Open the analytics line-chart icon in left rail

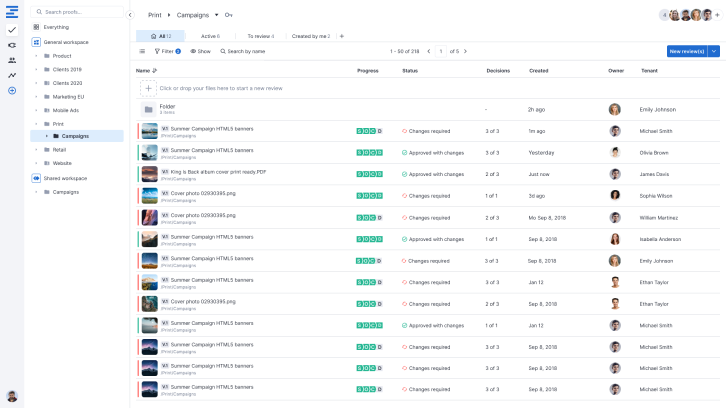coord(12,75)
